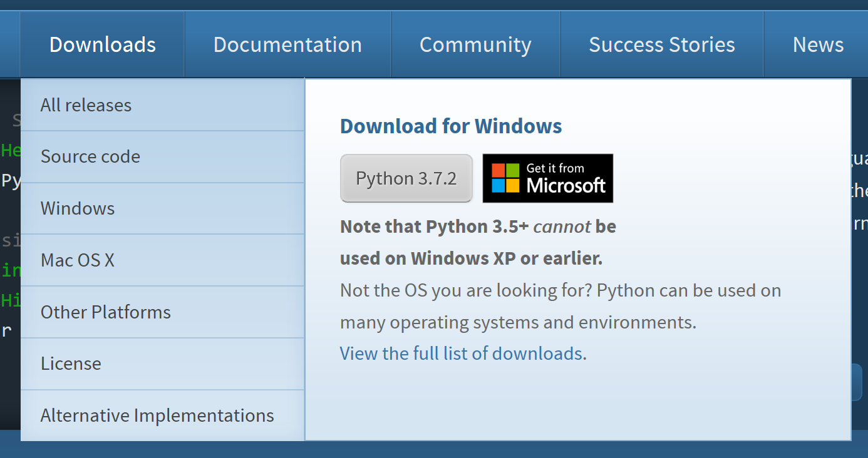
Task: Open Success Stories in navigation bar
Action: point(662,44)
